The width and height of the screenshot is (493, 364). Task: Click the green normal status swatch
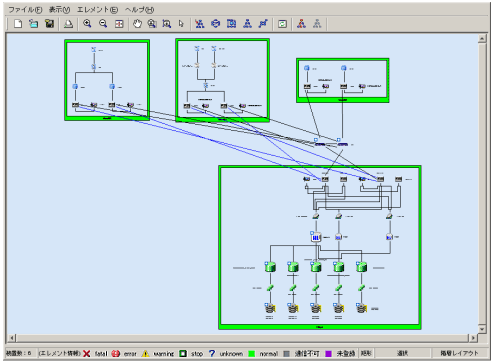click(x=252, y=354)
